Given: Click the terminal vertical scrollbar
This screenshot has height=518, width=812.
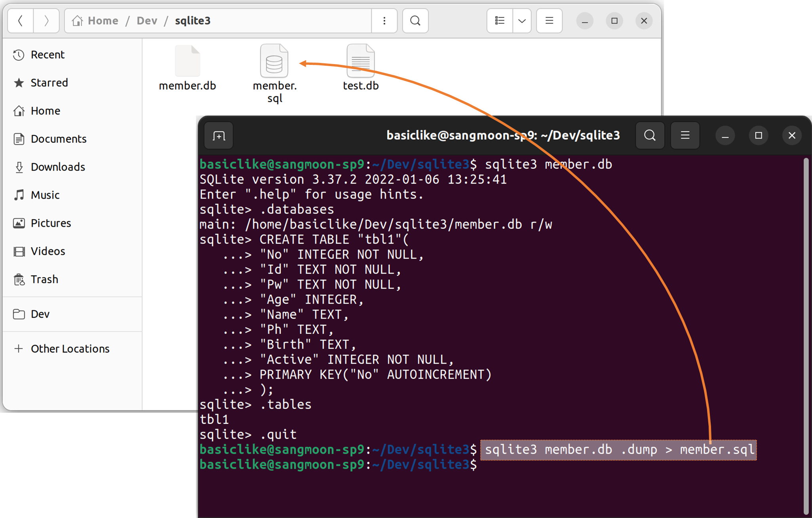Looking at the screenshot, I should (806, 336).
